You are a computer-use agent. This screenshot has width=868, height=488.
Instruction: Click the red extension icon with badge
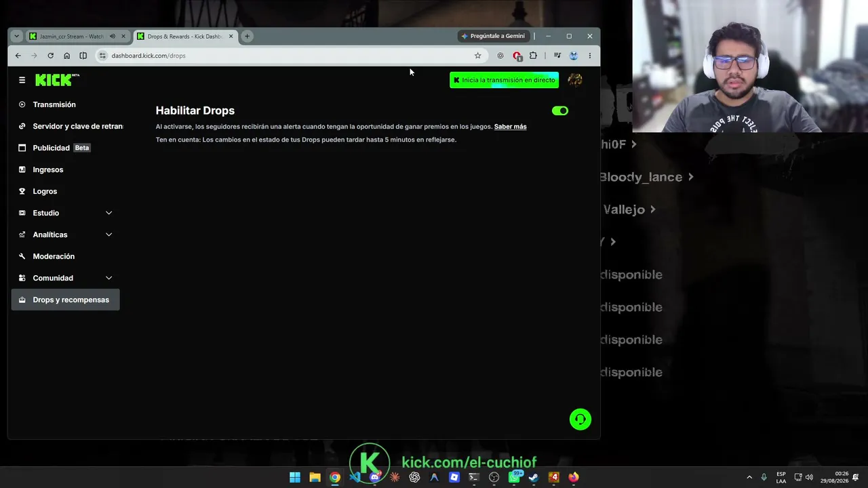pos(517,56)
